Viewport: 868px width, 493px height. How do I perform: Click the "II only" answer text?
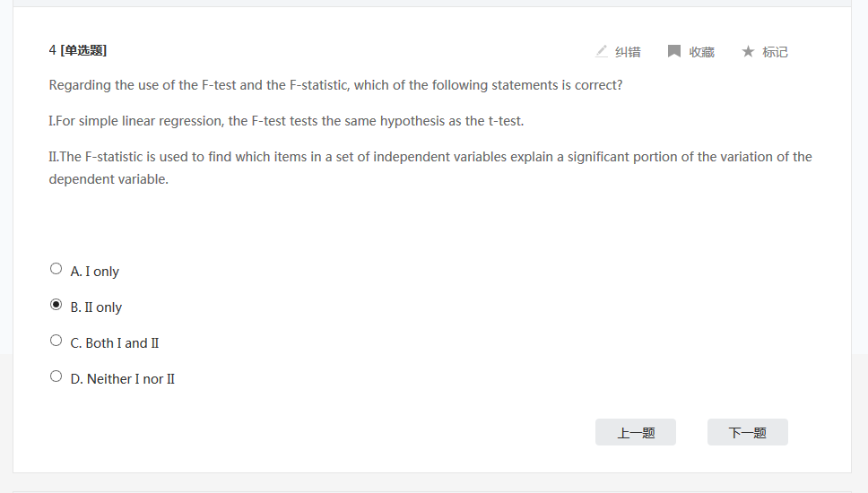[97, 307]
